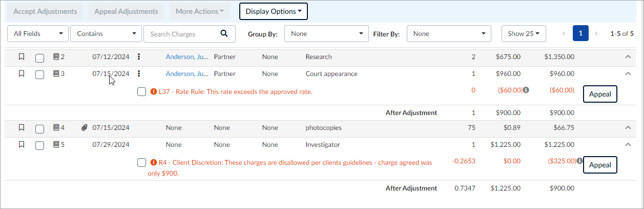
Task: Click the 0.7347 after-adjustment quantity
Action: point(465,188)
